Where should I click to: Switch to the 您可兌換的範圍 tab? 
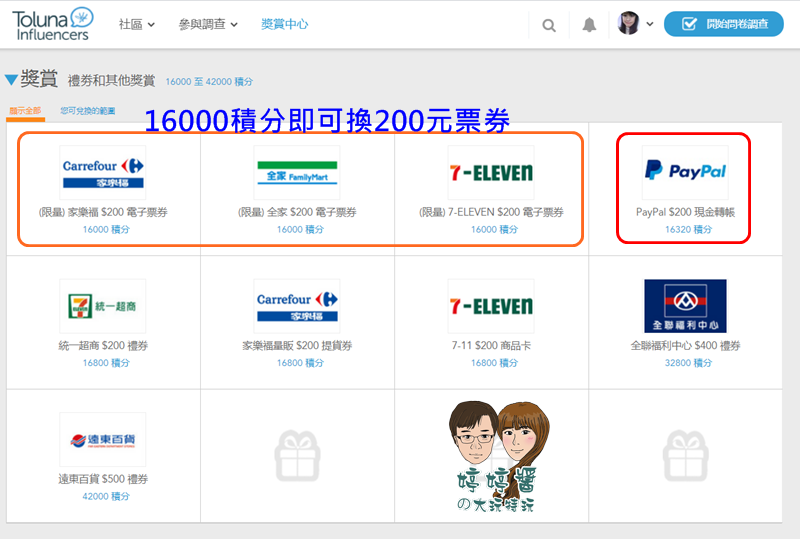click(x=88, y=111)
